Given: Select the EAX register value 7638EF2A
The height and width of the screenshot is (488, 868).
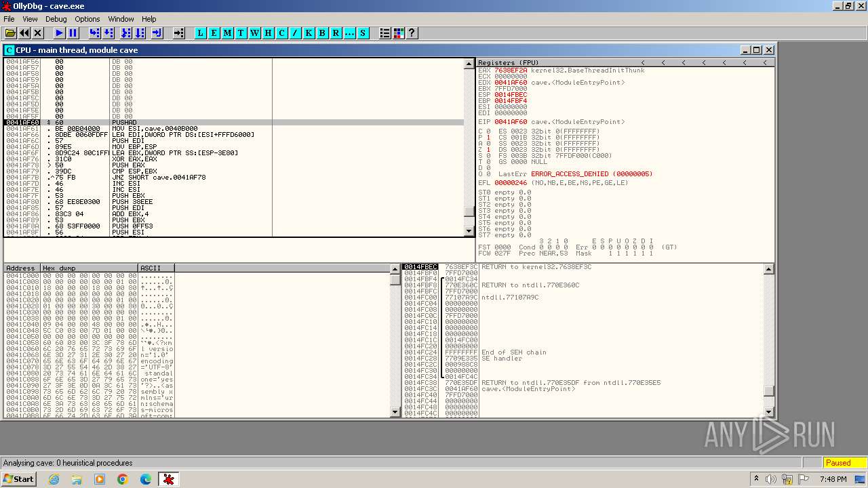Looking at the screenshot, I should point(511,70).
